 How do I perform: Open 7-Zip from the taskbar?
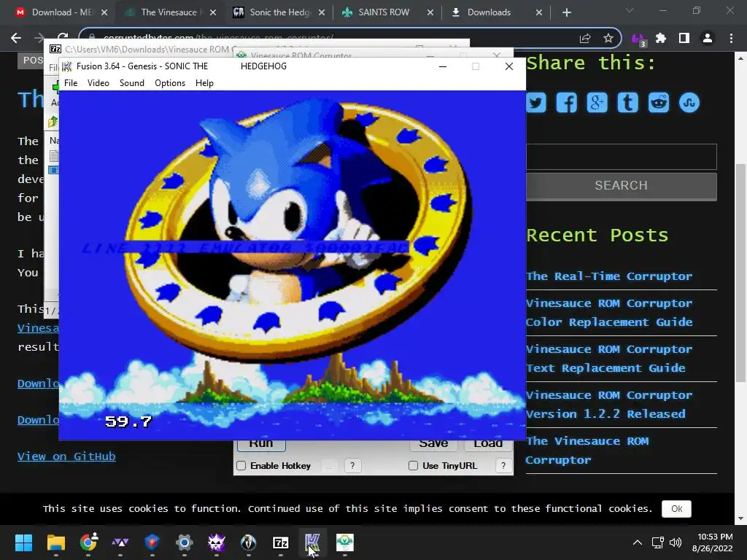point(281,542)
